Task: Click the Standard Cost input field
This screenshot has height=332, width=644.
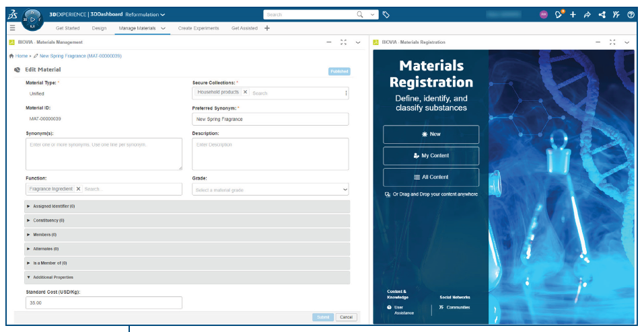Action: pyautogui.click(x=104, y=303)
